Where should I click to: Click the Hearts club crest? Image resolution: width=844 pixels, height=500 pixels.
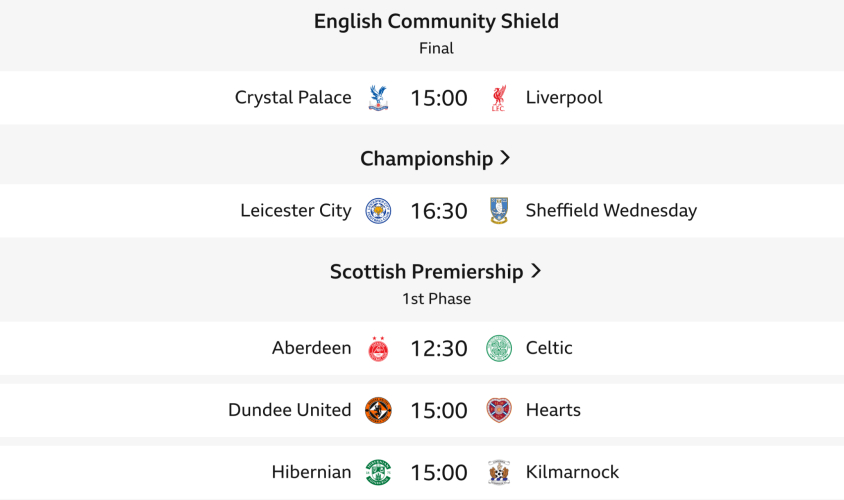click(x=499, y=411)
